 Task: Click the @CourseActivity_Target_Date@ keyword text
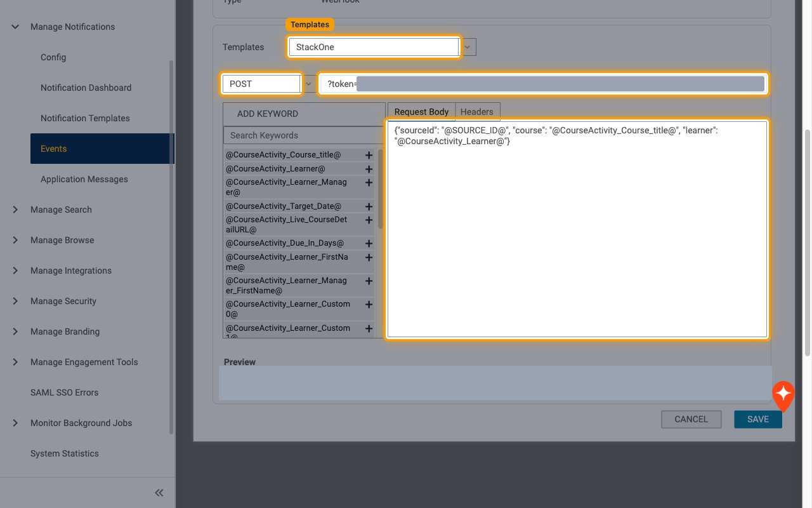284,207
